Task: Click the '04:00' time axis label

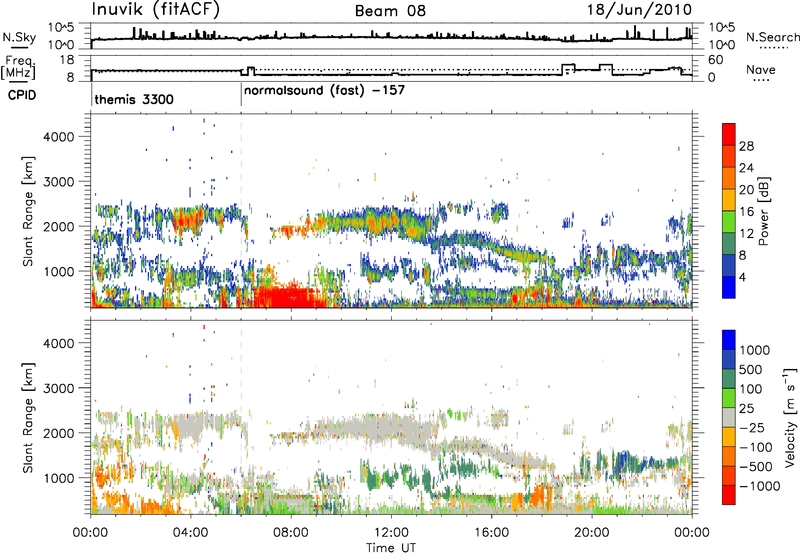Action: tap(191, 532)
